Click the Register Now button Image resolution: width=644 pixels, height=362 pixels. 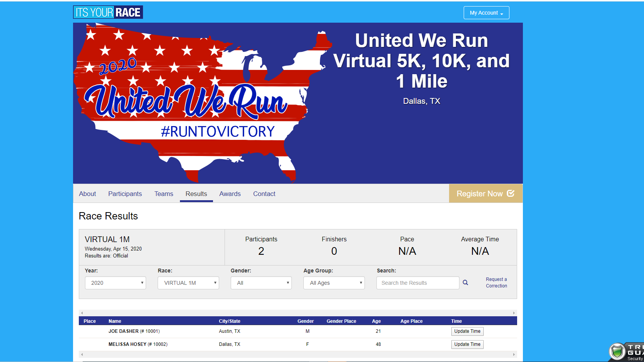(485, 193)
